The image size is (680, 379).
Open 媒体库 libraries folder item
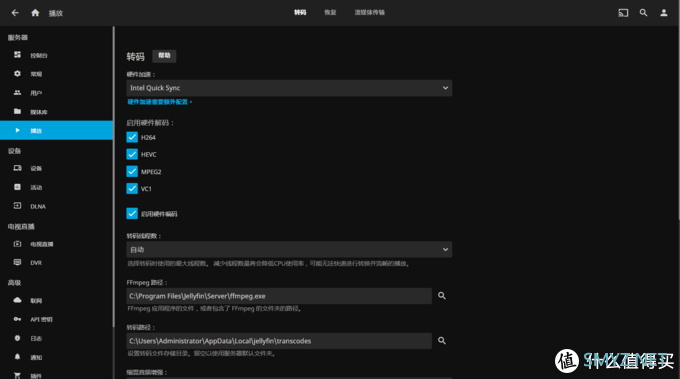(56, 112)
